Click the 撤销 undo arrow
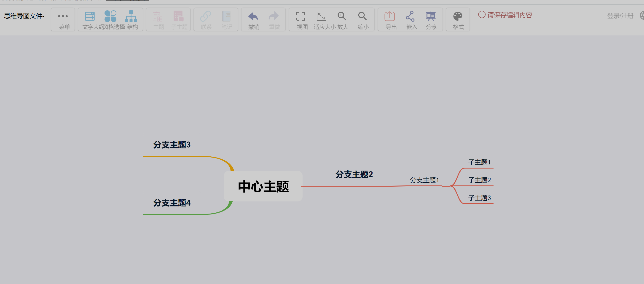 click(253, 16)
